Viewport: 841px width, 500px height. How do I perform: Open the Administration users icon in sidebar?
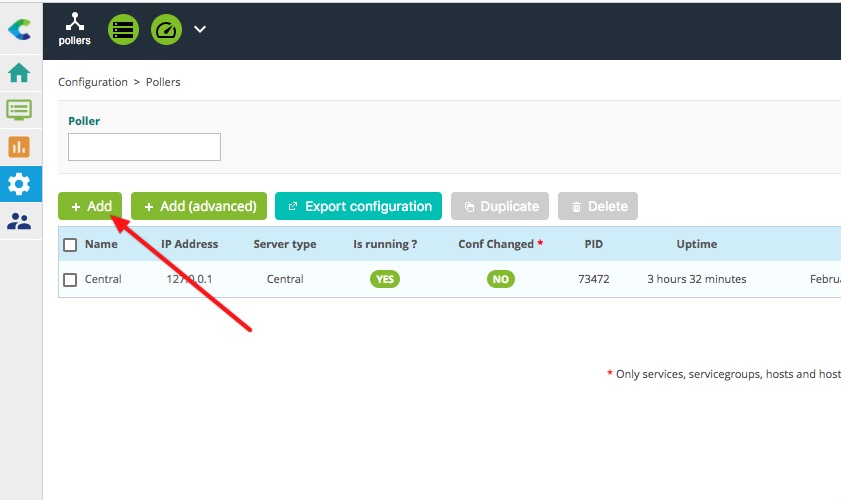(20, 221)
